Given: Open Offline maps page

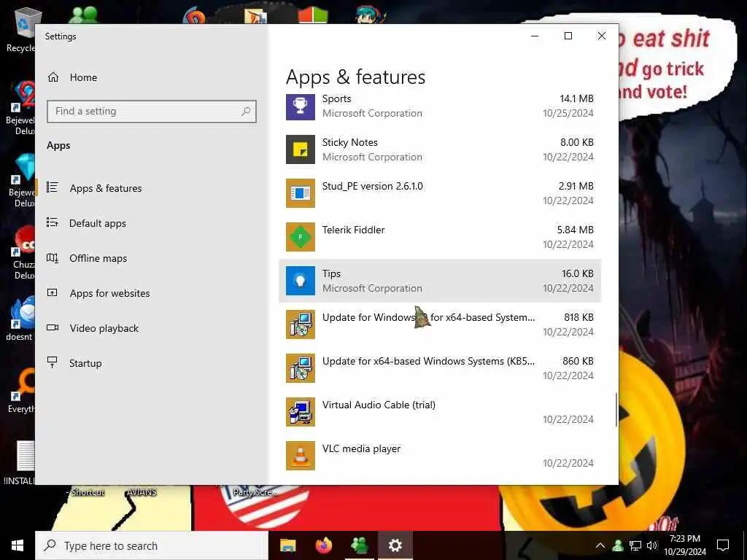Looking at the screenshot, I should click(98, 258).
